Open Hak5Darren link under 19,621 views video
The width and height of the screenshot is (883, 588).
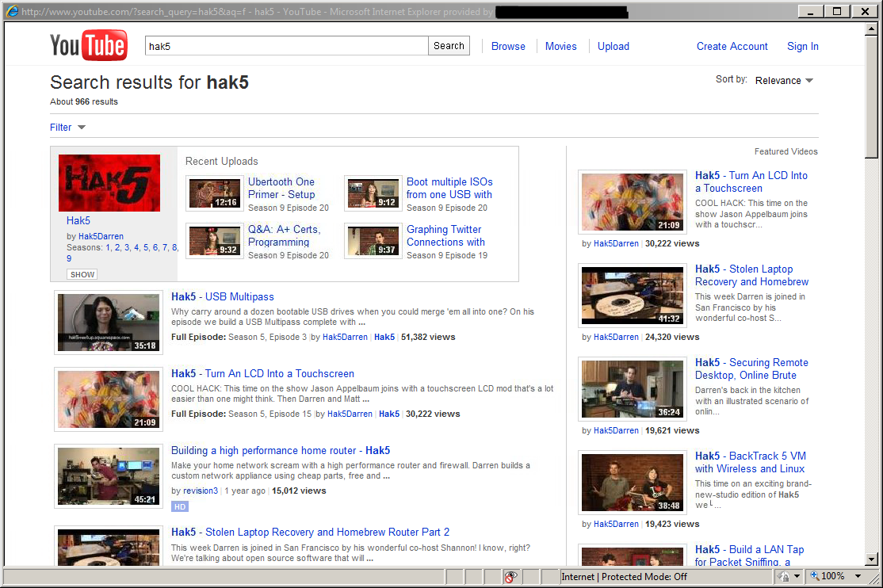[x=616, y=430]
